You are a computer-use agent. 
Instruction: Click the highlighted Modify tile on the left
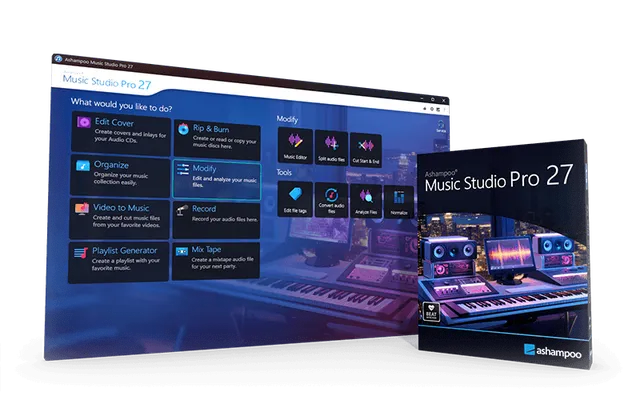click(216, 180)
